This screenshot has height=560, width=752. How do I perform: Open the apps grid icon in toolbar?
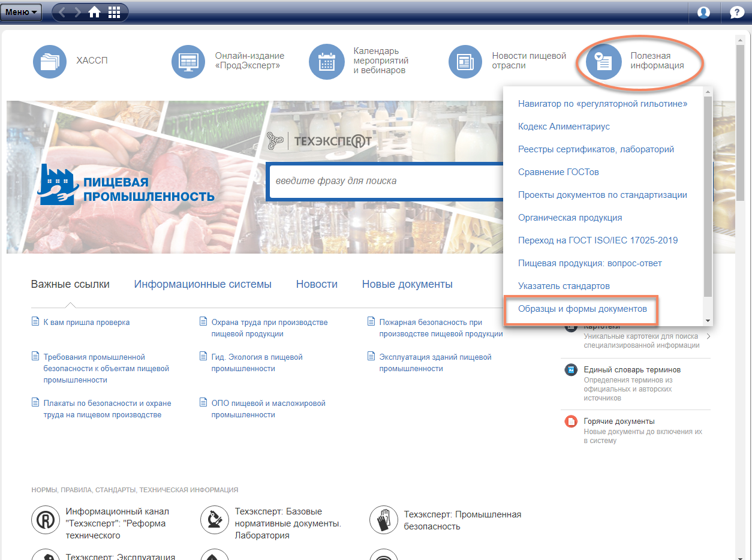pyautogui.click(x=113, y=12)
